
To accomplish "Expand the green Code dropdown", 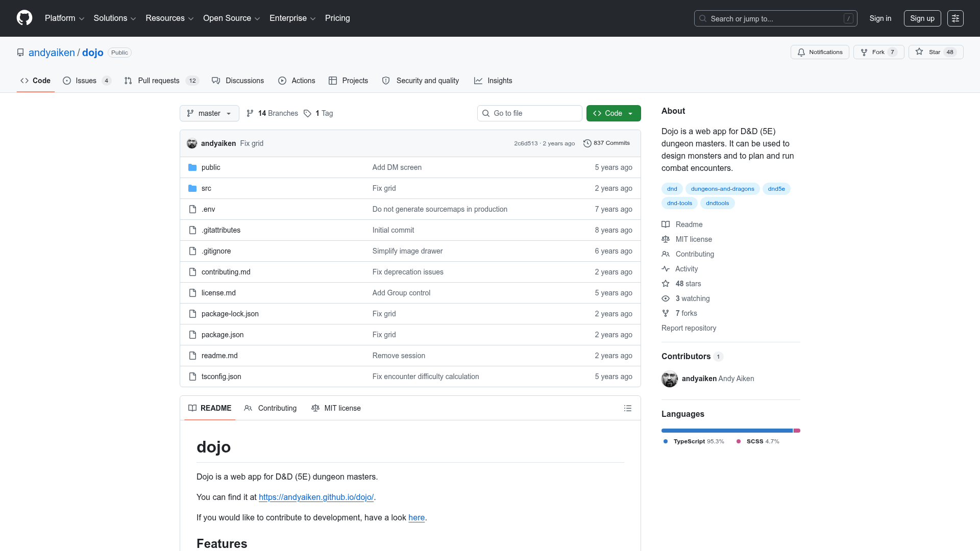I will 613,113.
